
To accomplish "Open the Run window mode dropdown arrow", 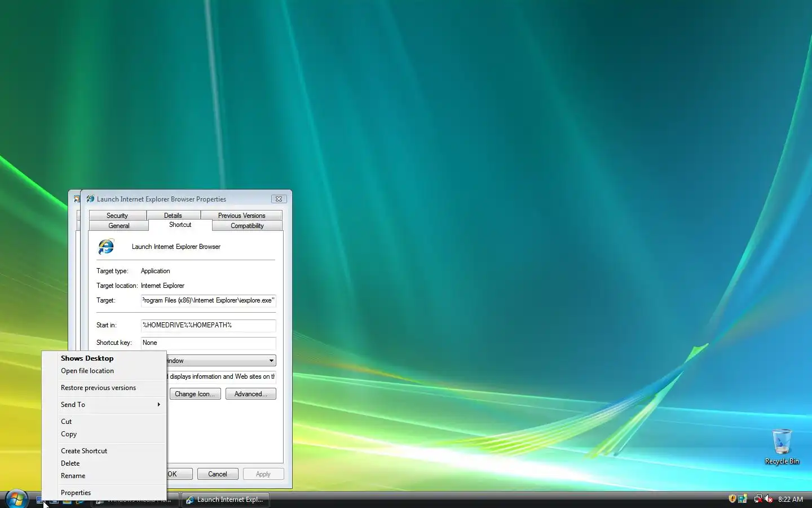I will pos(271,361).
